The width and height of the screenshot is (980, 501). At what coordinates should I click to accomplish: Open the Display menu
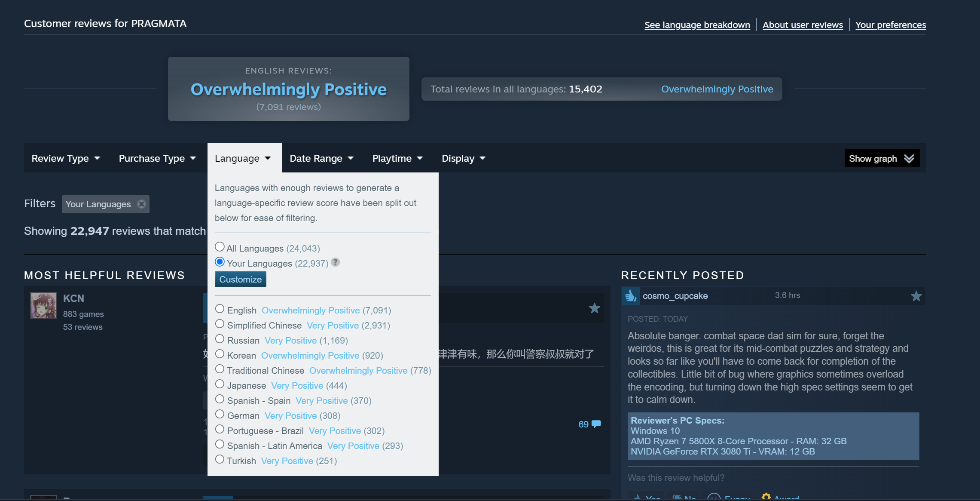coord(463,158)
